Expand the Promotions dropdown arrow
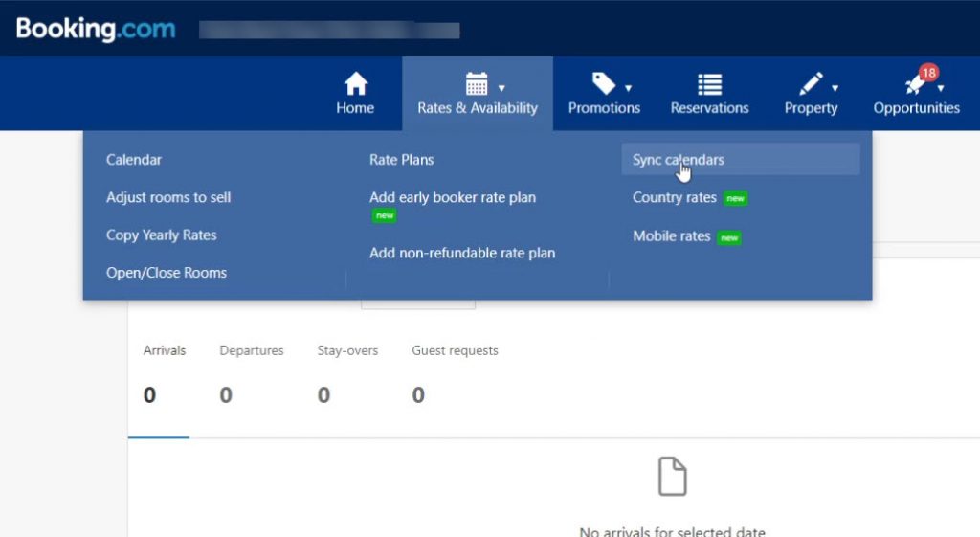This screenshot has width=980, height=537. coord(628,88)
